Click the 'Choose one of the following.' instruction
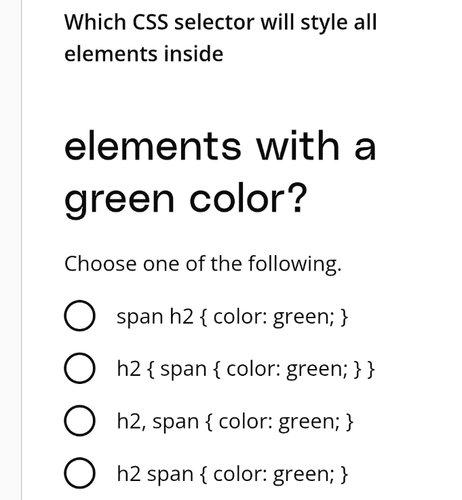The height and width of the screenshot is (500, 462). coord(203,264)
